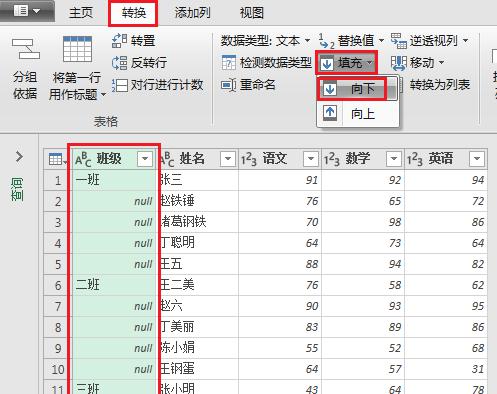
Task: Click the 姓名 column type icon
Action: click(x=168, y=159)
